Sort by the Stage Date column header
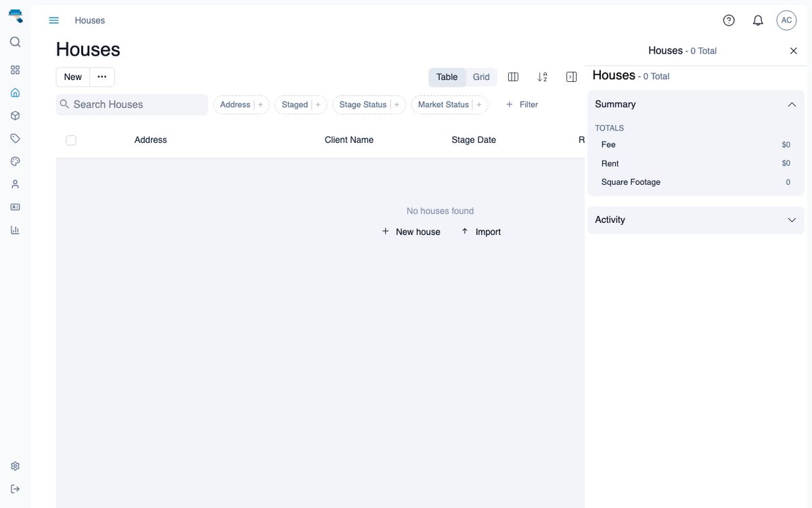 [474, 140]
